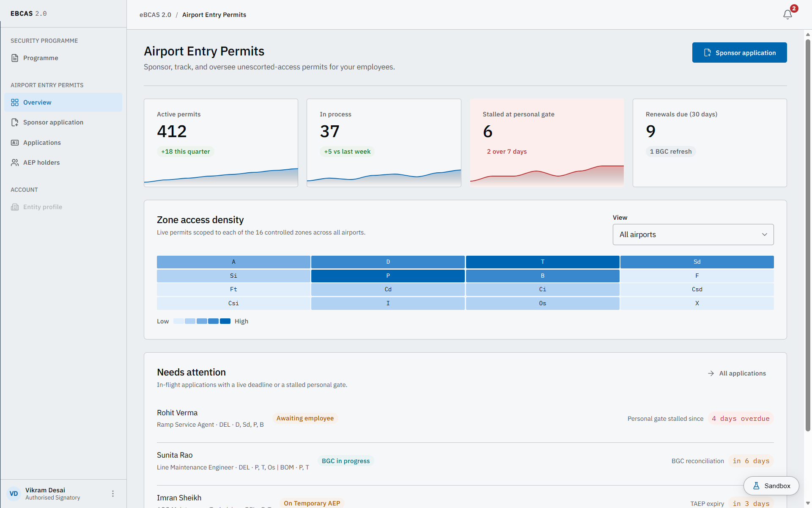Click the '1 BGC refresh' badge
Image resolution: width=812 pixels, height=508 pixels.
[671, 152]
